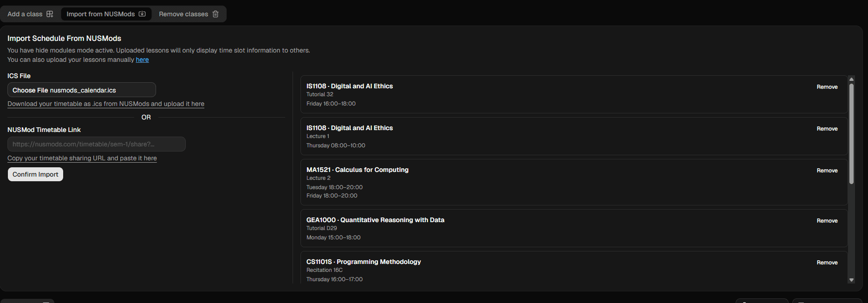Click the Confirm Import button
The image size is (868, 303).
[35, 174]
